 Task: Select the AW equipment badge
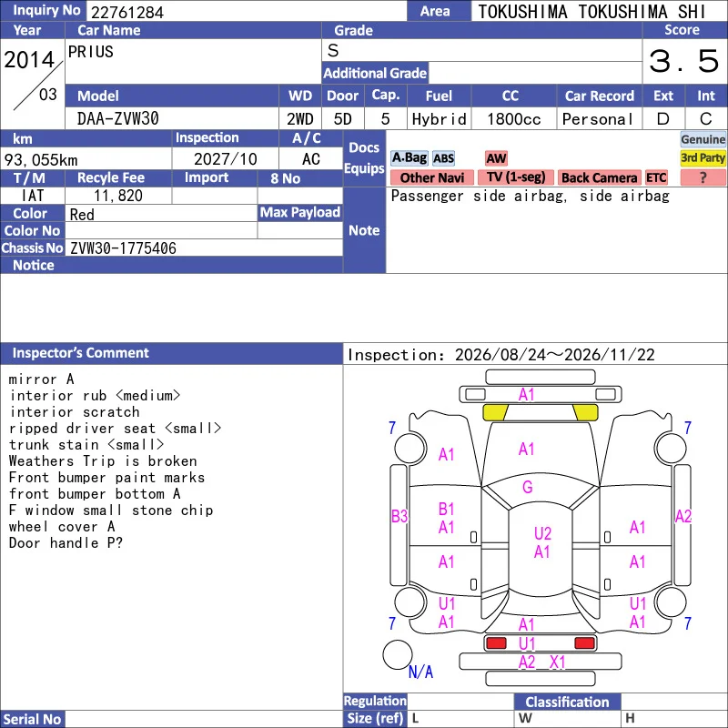[496, 158]
